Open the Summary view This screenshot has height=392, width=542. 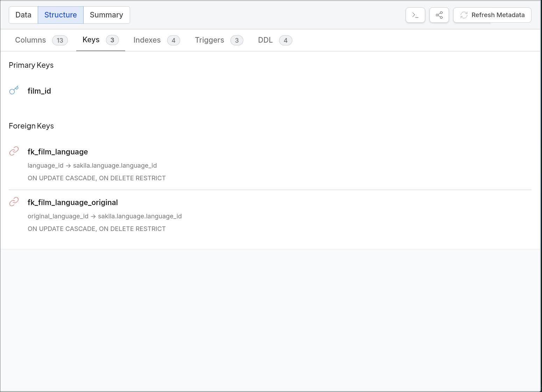point(106,15)
